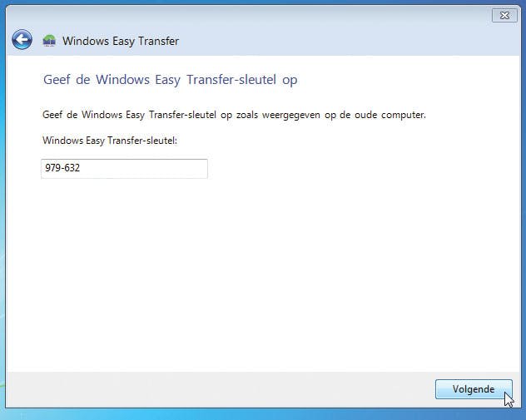Click the Windows Easy Transfer app icon
Screen dimensions: 526x420
[x=49, y=41]
